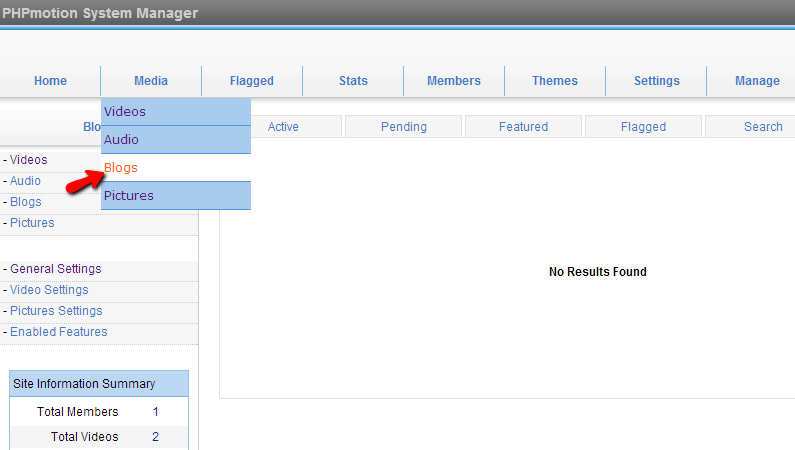
Task: Open the Home navigation tab
Action: 50,81
